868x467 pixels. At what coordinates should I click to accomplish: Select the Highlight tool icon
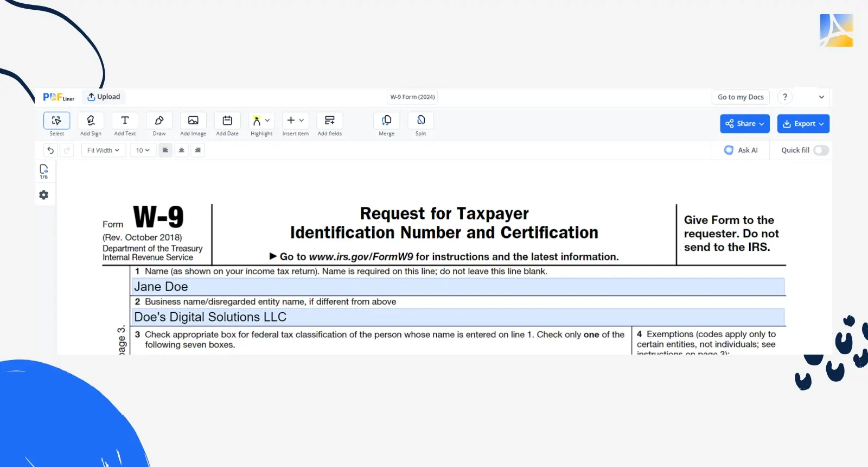point(257,121)
